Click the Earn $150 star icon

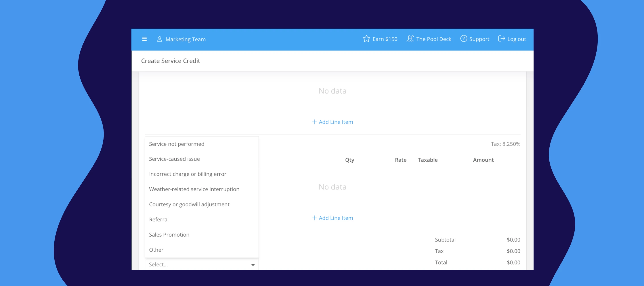tap(366, 39)
